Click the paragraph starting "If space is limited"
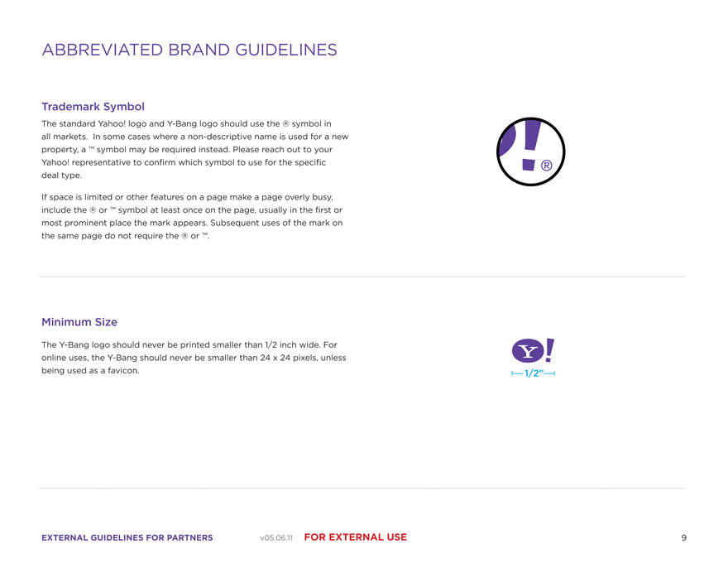Image resolution: width=728 pixels, height=563 pixels. point(192,217)
